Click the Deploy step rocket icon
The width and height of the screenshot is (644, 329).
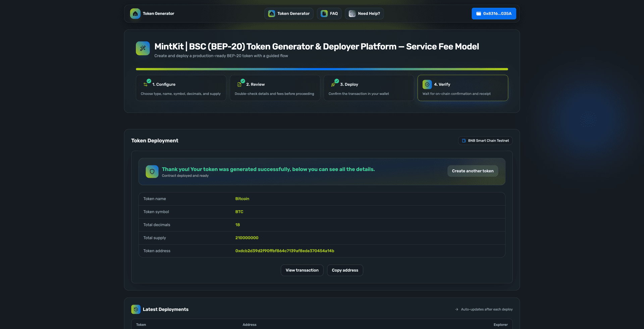point(333,85)
